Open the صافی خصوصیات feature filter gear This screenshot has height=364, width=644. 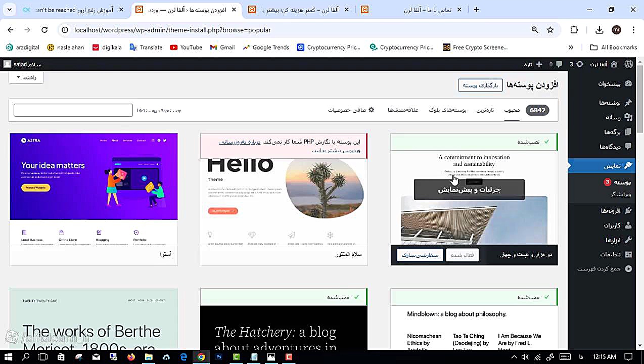pos(351,110)
